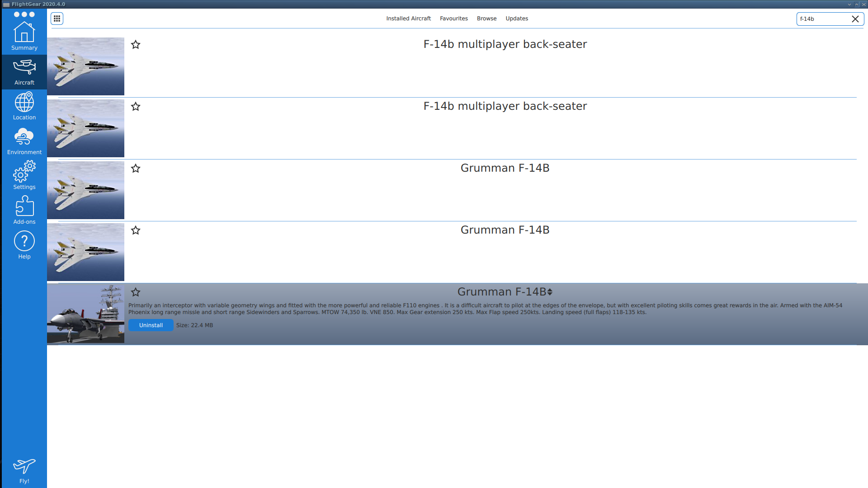
Task: Click carrier-deck F-14B preview thumbnail
Action: 86,314
